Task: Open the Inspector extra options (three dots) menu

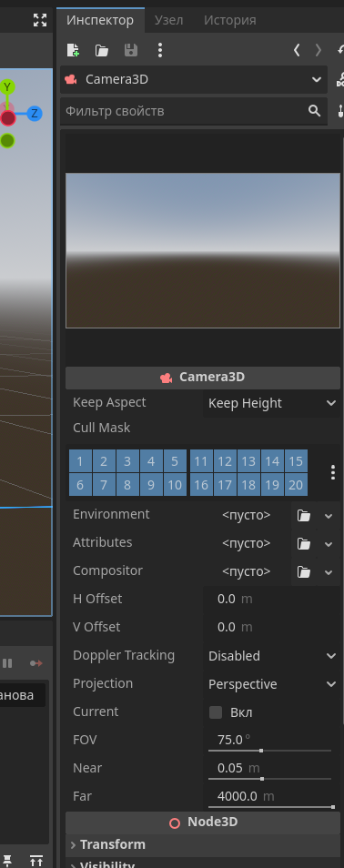Action: [x=160, y=50]
